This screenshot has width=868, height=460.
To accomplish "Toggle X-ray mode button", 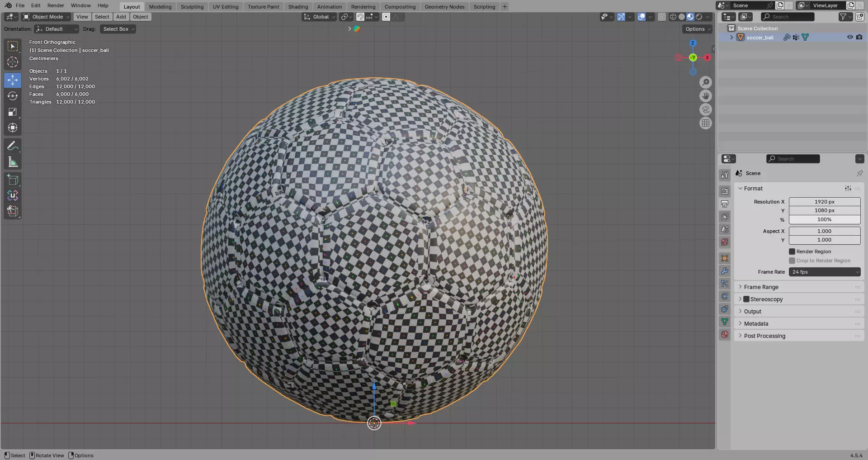I will (x=662, y=17).
